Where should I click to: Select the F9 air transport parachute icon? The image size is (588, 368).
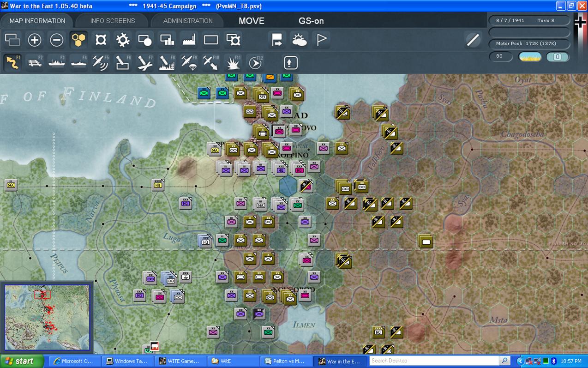point(189,62)
